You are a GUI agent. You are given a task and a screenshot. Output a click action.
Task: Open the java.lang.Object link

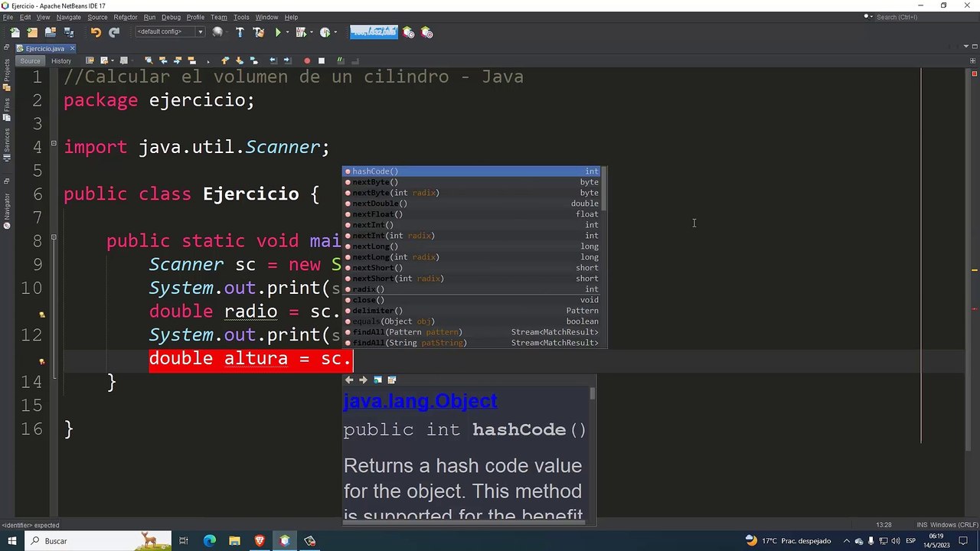coord(420,401)
